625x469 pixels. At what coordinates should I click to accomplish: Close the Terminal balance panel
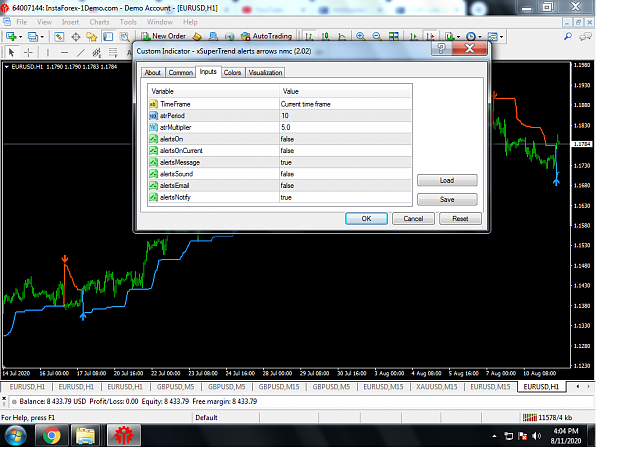click(x=4, y=397)
